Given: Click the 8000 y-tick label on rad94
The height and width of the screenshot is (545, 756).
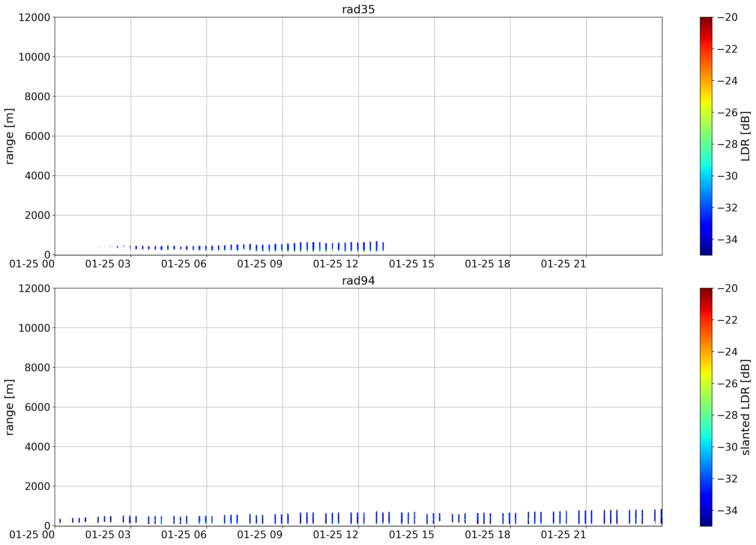Looking at the screenshot, I should pos(37,368).
